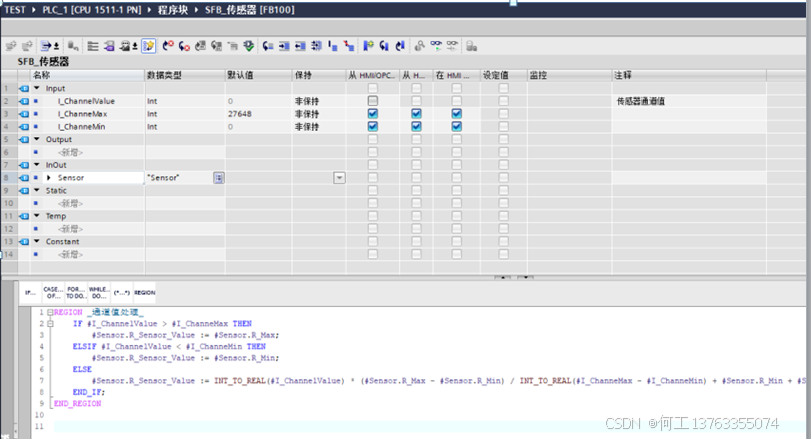Collapse the REGION code fold at line 1
Viewport: 811px width, 439px height.
pos(50,312)
